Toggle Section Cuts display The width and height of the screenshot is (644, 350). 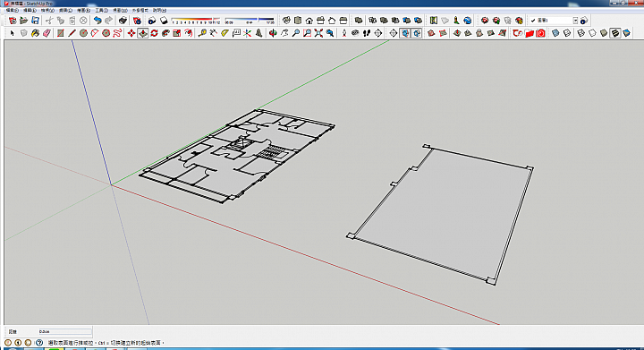[417, 33]
